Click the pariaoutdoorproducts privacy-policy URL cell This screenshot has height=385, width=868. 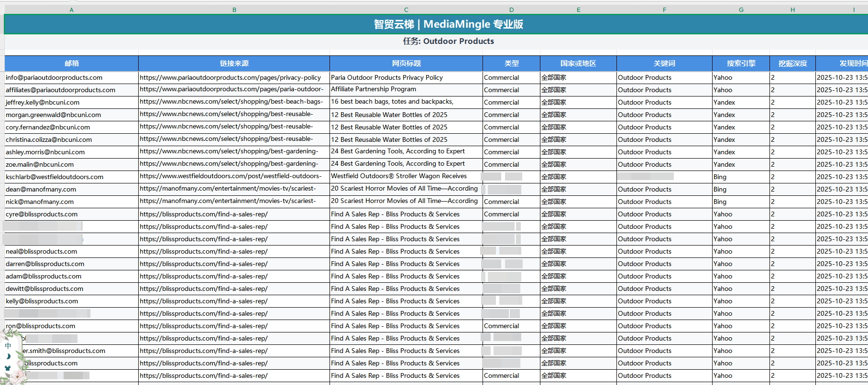[234, 77]
